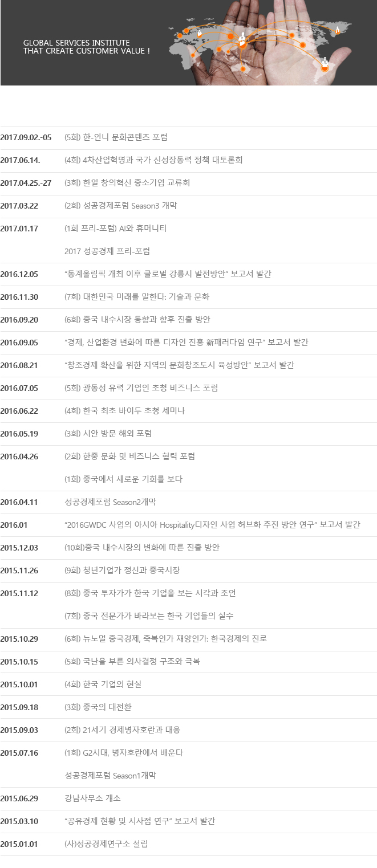This screenshot has height=868, width=377.
Task: Click the banner slogan 'GLOBAL SERVICES INSTITUTE'
Action: pyautogui.click(x=76, y=43)
